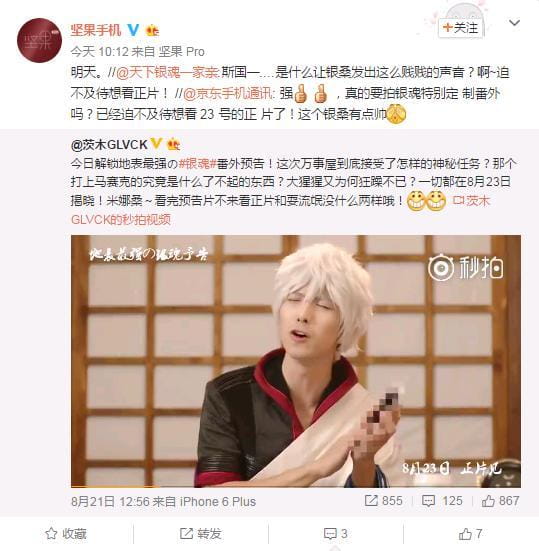The height and width of the screenshot is (551, 539).
Task: Like the original post with 867 thumbs
Action: click(500, 501)
